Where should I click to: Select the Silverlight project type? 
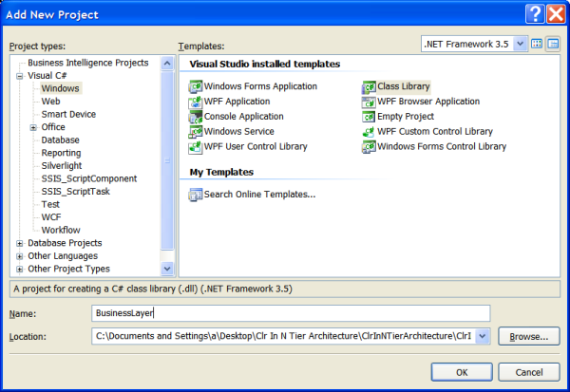62,166
